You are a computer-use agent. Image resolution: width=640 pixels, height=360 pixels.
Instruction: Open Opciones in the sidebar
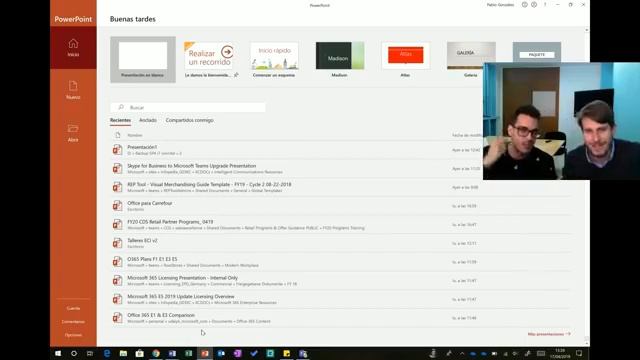[x=73, y=335]
